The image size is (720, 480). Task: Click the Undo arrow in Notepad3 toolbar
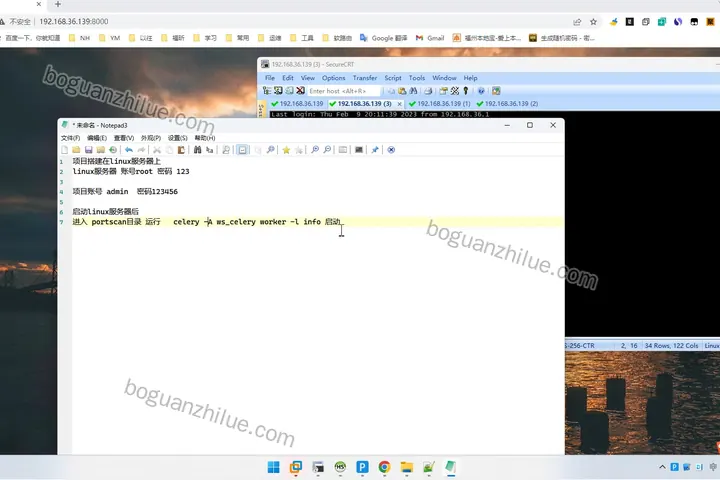pyautogui.click(x=129, y=150)
